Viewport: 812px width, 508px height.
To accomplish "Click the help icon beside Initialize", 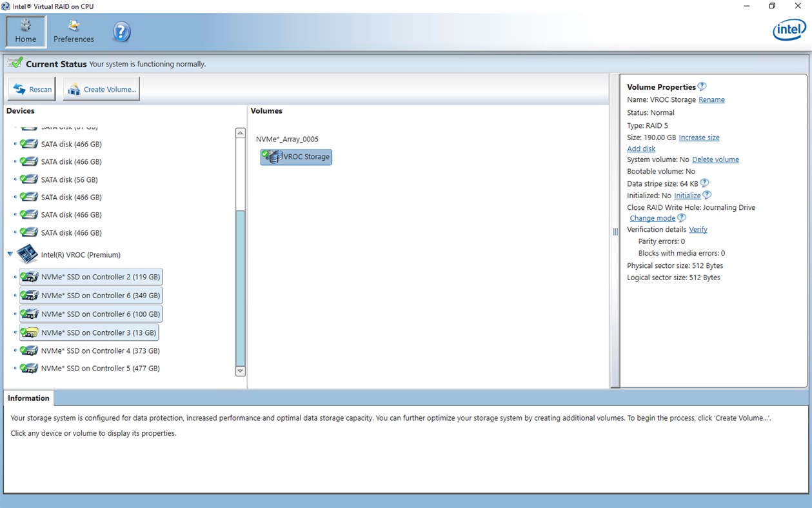I will (x=708, y=194).
